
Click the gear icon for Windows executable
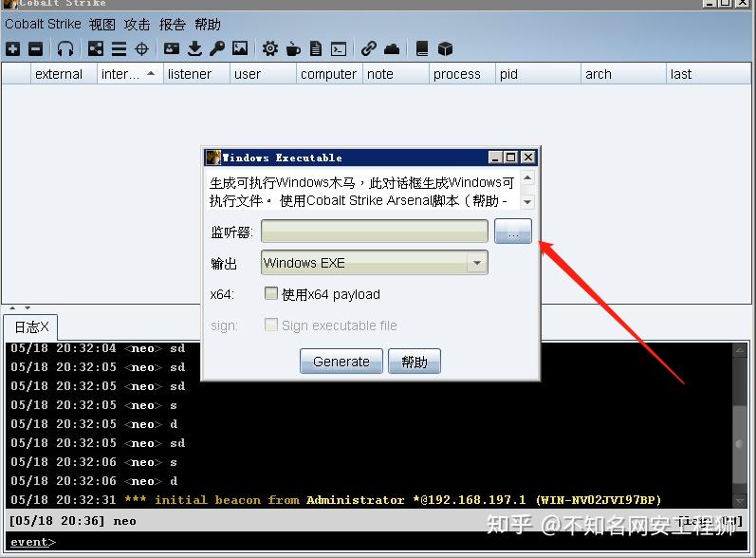point(270,48)
